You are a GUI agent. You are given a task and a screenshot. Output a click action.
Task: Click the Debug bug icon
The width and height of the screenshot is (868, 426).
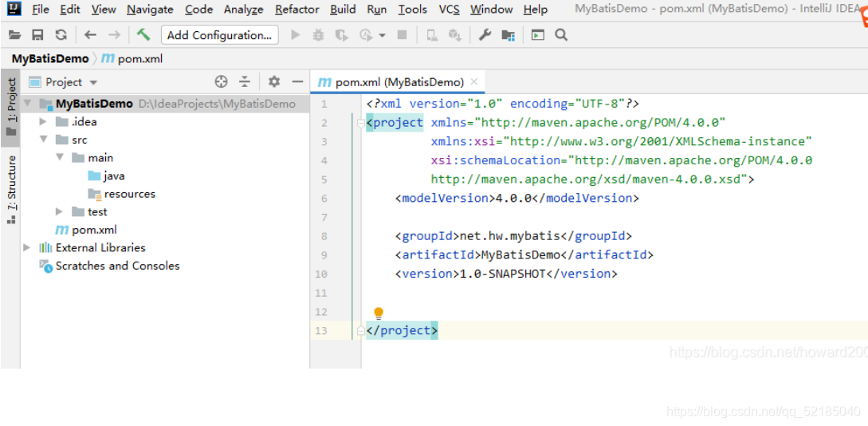point(318,35)
